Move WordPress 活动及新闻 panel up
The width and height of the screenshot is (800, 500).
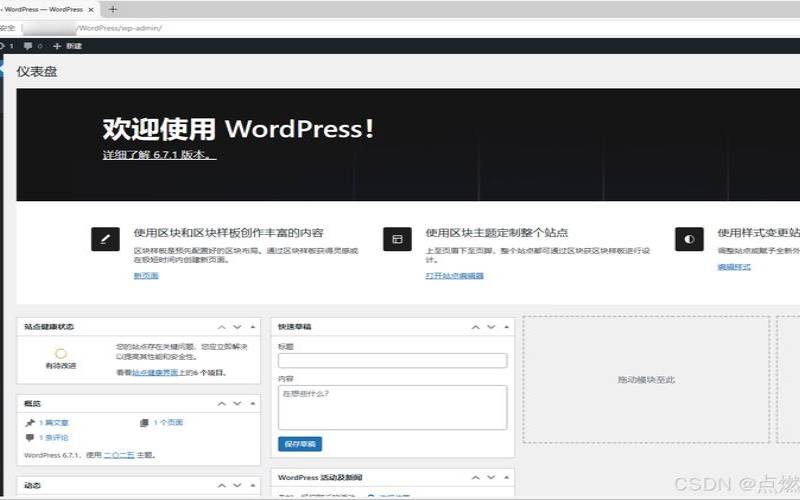click(476, 478)
